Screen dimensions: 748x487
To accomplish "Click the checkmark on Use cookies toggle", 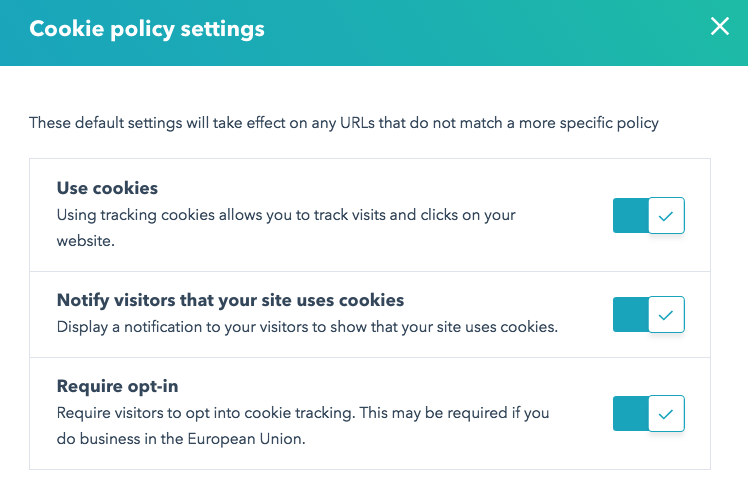I will pyautogui.click(x=667, y=215).
